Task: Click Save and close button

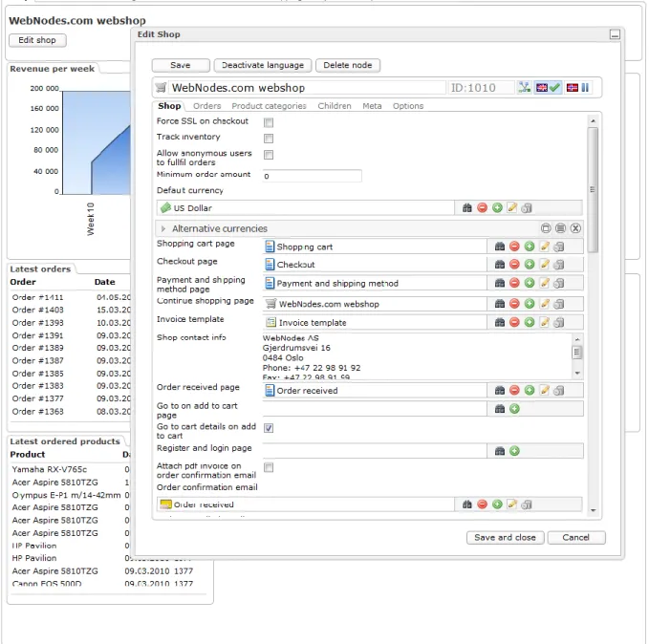Action: [x=505, y=538]
